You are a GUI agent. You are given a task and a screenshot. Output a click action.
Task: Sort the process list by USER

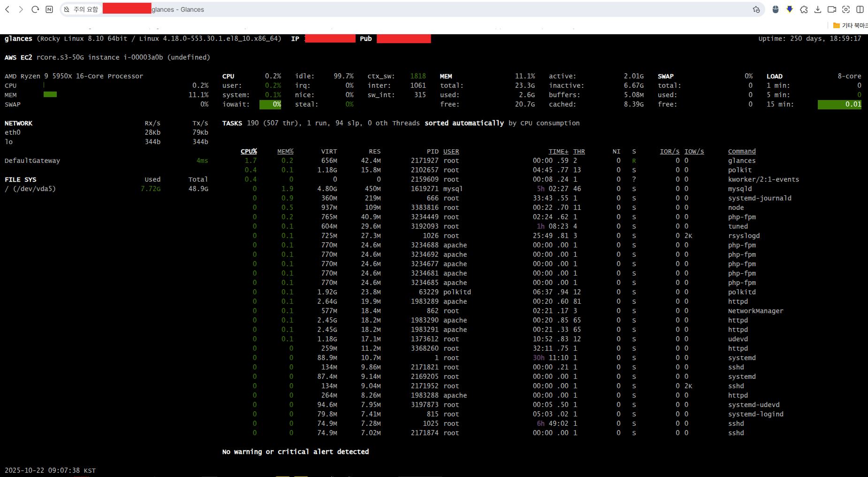pos(451,151)
